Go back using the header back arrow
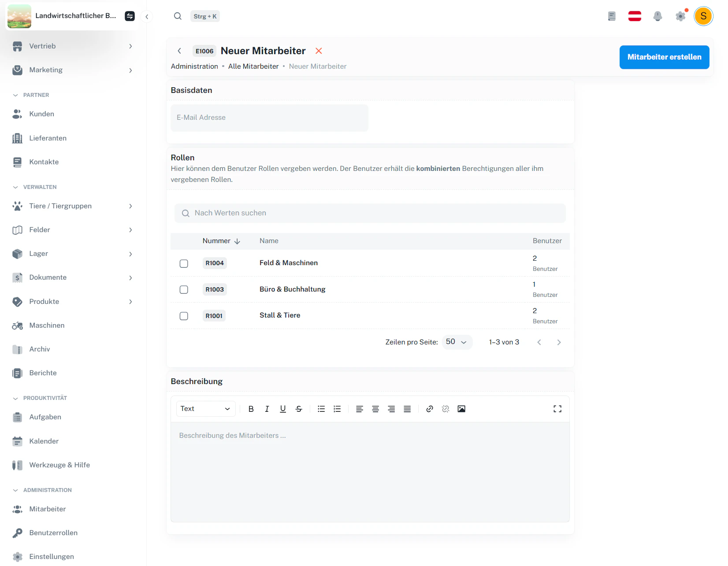 coord(179,51)
